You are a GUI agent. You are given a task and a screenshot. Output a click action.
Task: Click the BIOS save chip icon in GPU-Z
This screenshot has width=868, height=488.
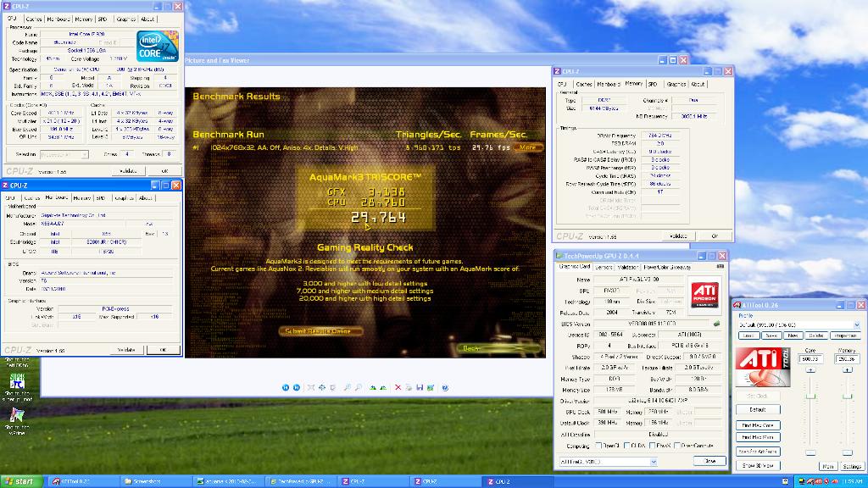(716, 324)
